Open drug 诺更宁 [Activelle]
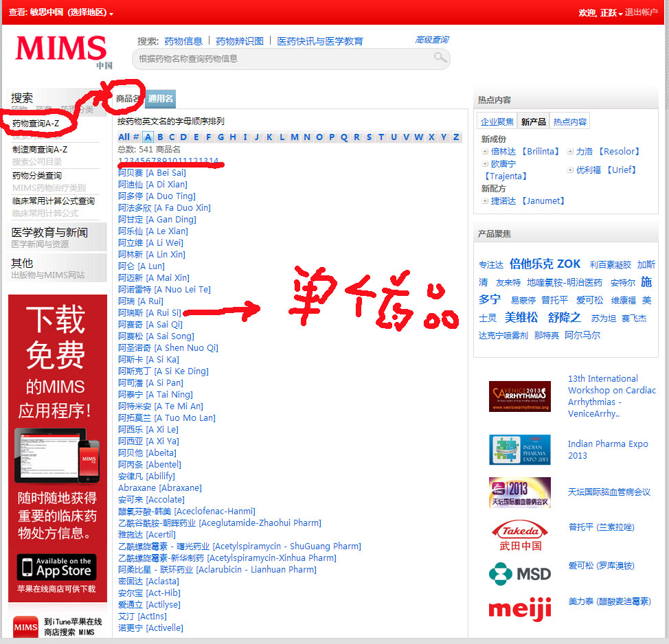The image size is (669, 644). (x=150, y=628)
